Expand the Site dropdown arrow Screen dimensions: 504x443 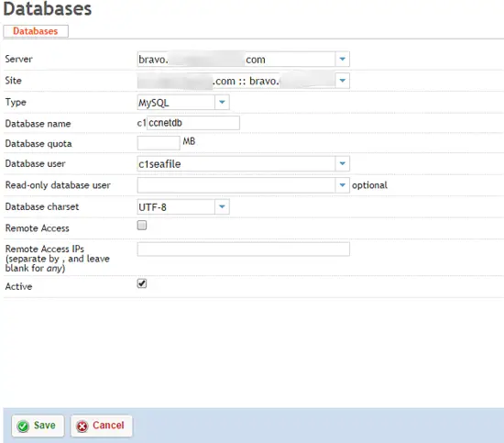343,81
